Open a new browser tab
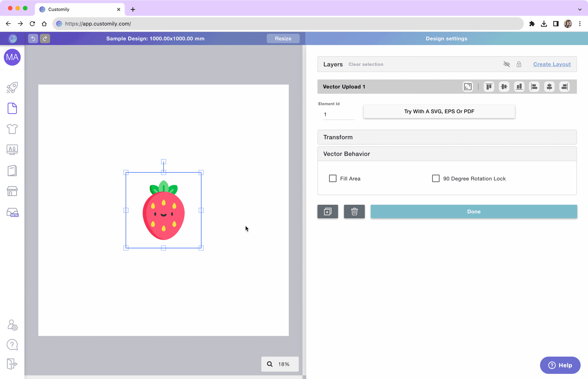 pos(133,9)
